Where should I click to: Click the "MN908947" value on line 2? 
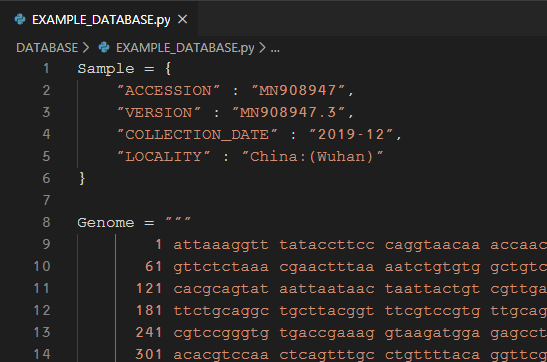click(x=298, y=91)
